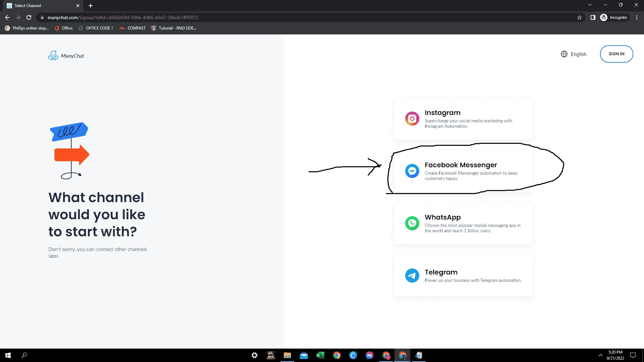
Task: Open the Windows Start menu
Action: [x=8, y=355]
